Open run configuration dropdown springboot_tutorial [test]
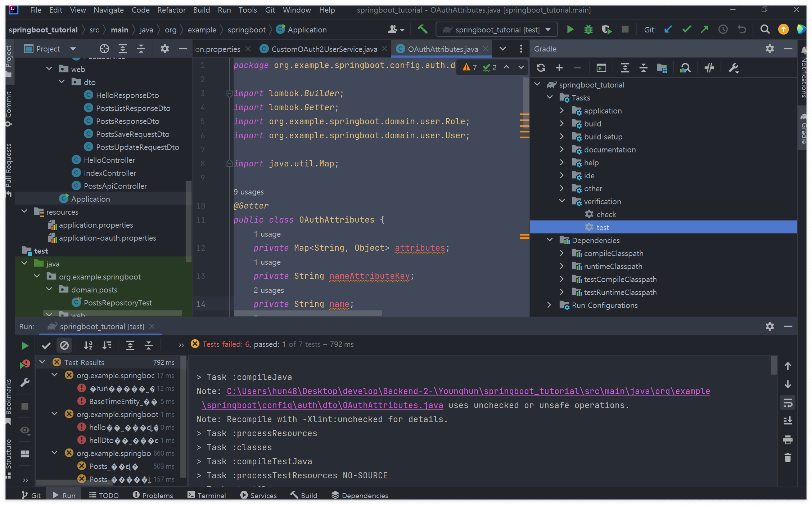Screen dimensions: 812x505 tap(497, 30)
